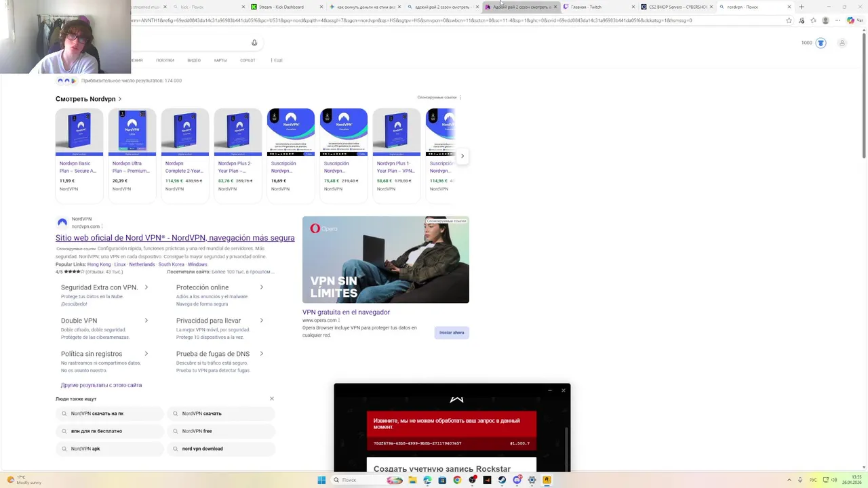Click the browser new tab plus button
Image resolution: width=868 pixels, height=488 pixels.
(x=802, y=7)
